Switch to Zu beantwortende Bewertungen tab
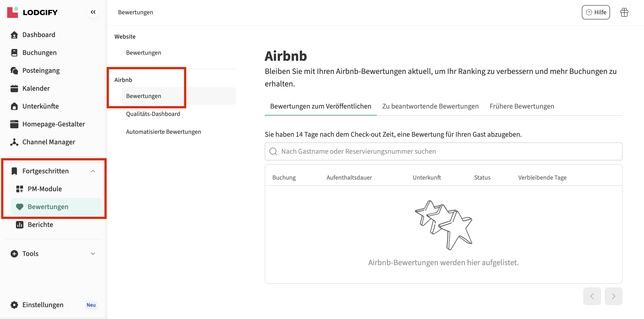The image size is (644, 319). point(430,106)
